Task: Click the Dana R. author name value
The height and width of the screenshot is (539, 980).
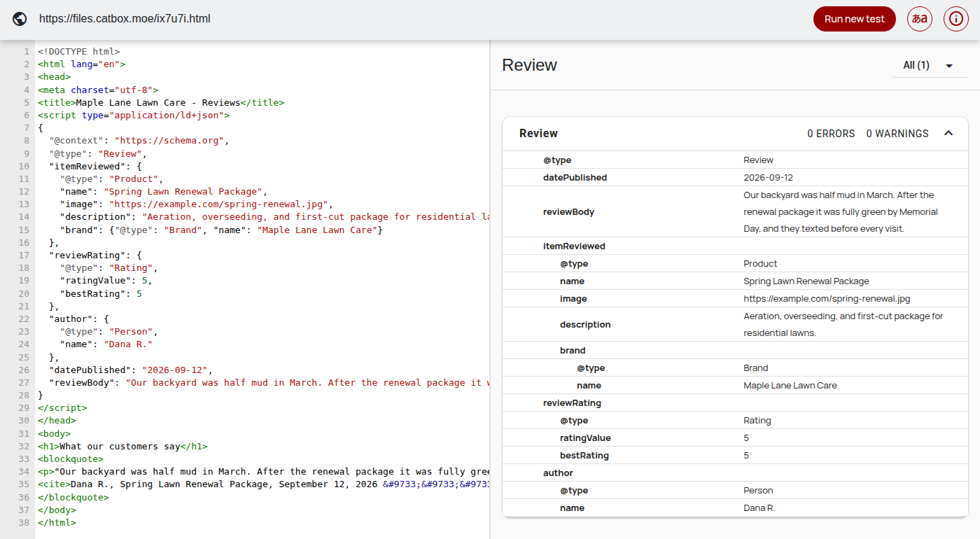Action: tap(759, 507)
